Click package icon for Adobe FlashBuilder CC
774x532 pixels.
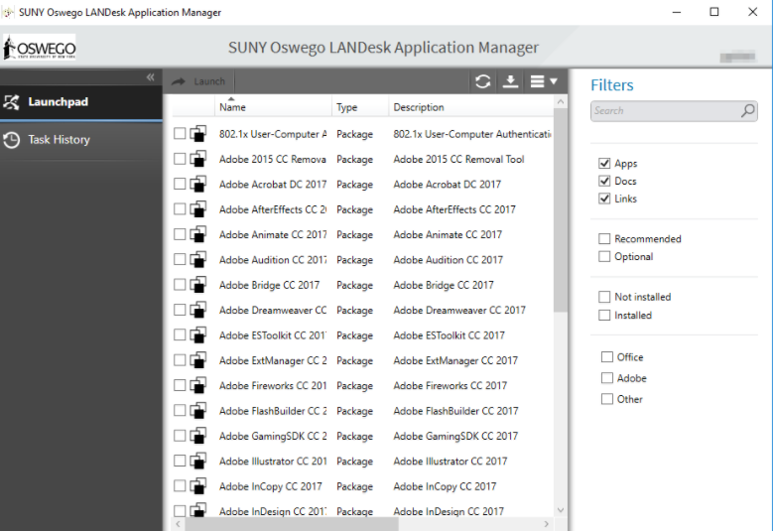(198, 411)
